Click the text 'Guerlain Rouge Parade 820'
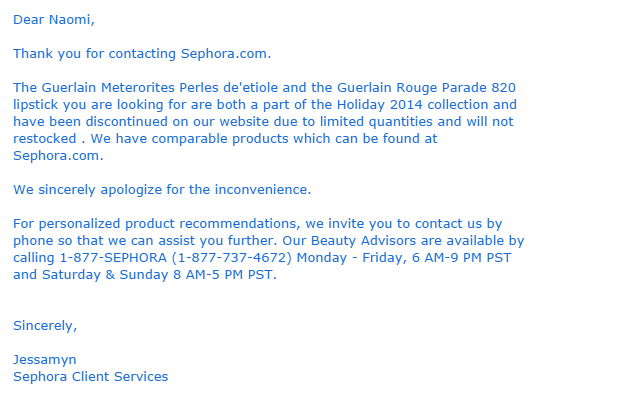 pos(426,88)
